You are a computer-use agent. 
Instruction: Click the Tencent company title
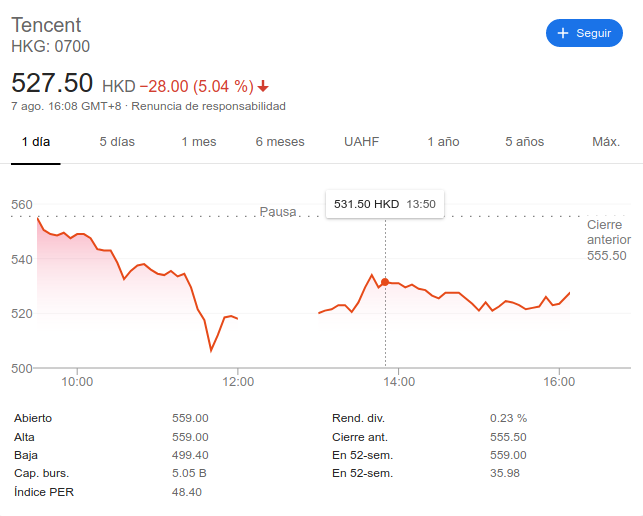(x=46, y=25)
